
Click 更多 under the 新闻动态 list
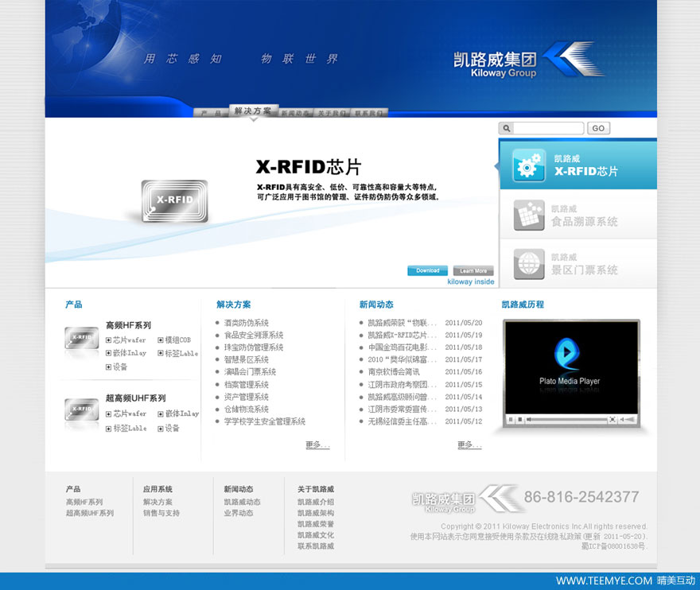click(x=469, y=445)
